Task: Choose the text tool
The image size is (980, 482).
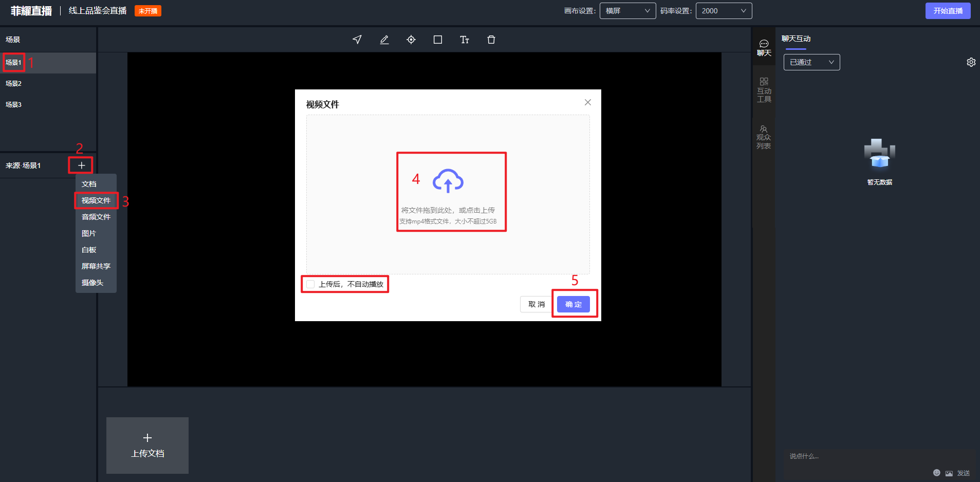Action: click(465, 40)
